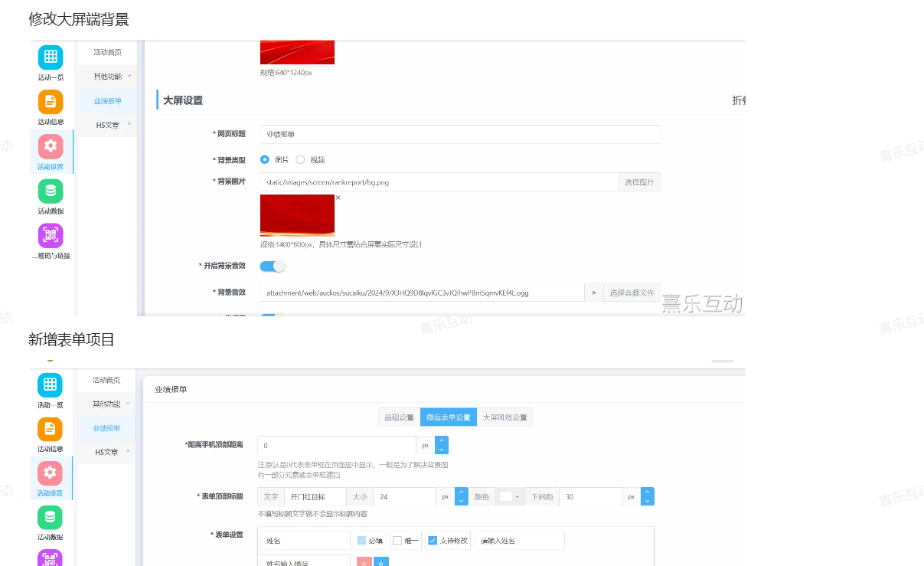This screenshot has width=924, height=566.
Task: Decrease 大小 value with the down arrow
Action: (462, 501)
